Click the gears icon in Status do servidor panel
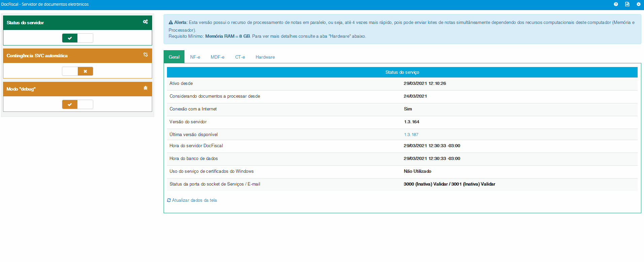Screen dimensions: 644x262 [x=145, y=22]
